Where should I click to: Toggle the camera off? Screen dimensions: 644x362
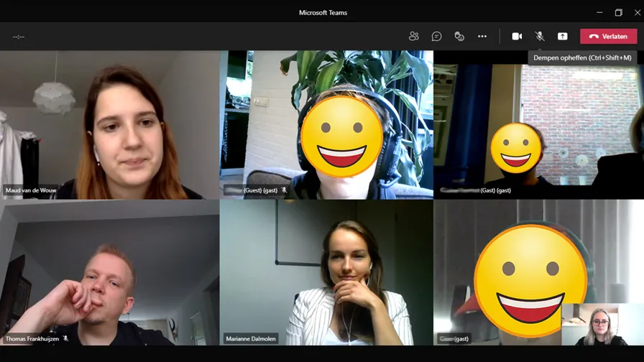point(516,36)
